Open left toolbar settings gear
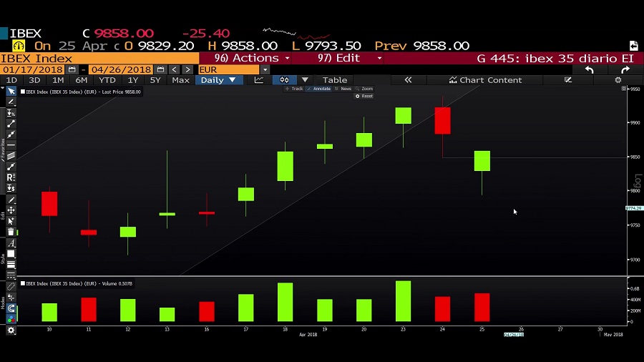This screenshot has height=362, width=644. pyautogui.click(x=11, y=330)
